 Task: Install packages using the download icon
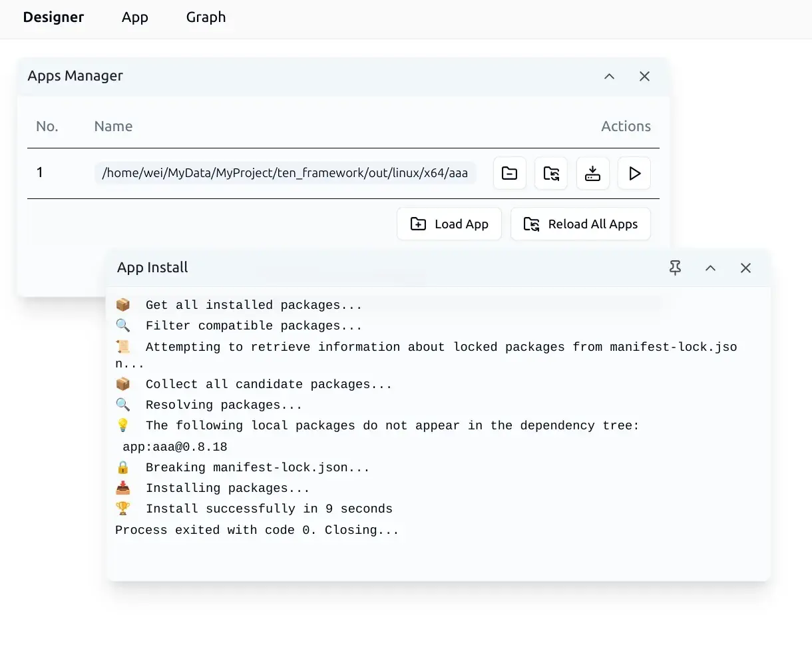[x=592, y=173]
